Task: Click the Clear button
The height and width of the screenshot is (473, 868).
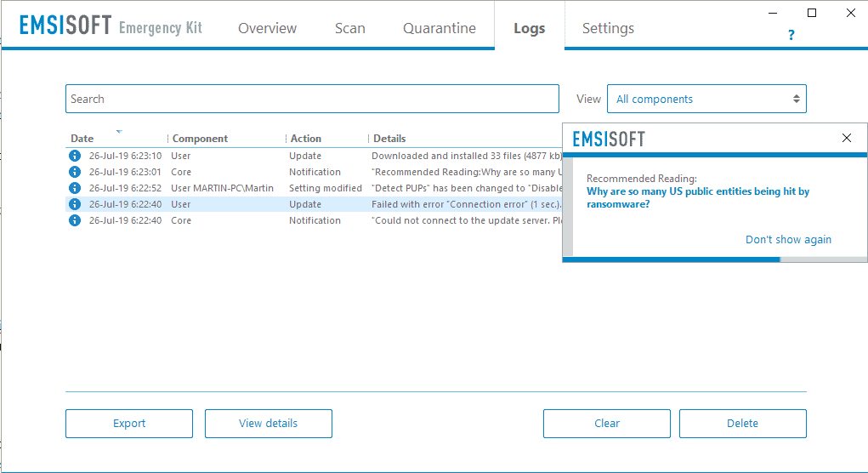Action: pos(607,424)
